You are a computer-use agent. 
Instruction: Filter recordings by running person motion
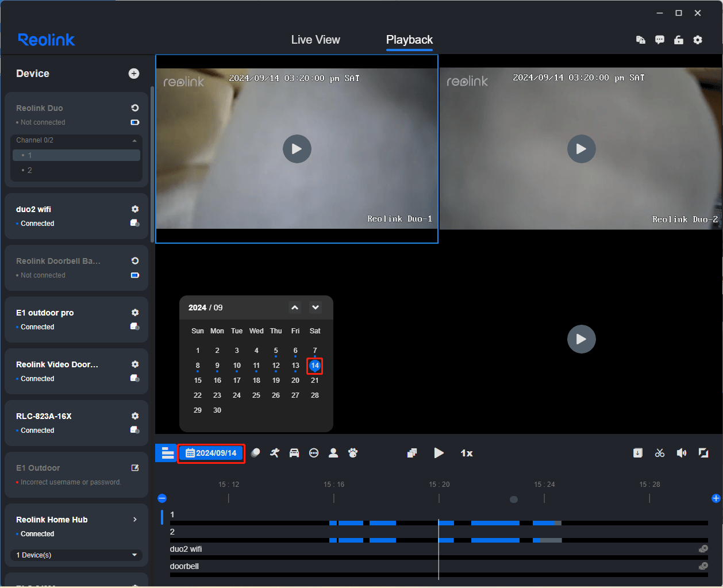click(275, 453)
